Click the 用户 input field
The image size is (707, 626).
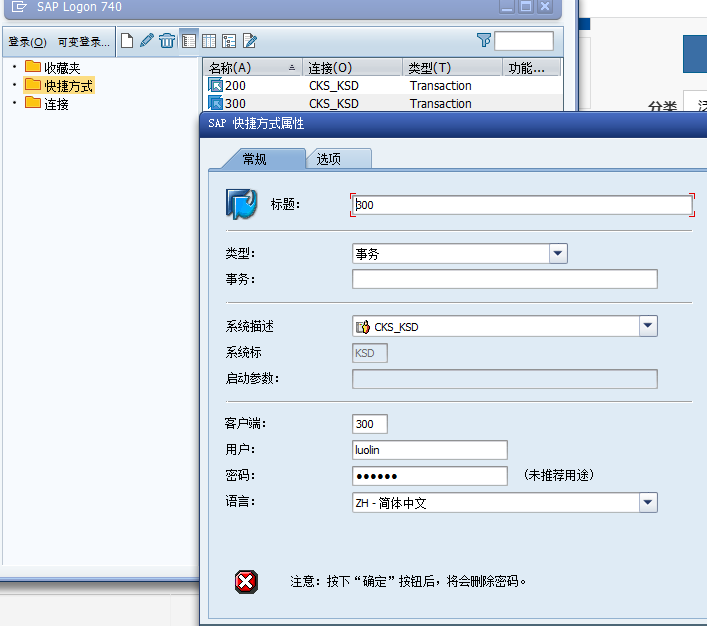pyautogui.click(x=430, y=450)
